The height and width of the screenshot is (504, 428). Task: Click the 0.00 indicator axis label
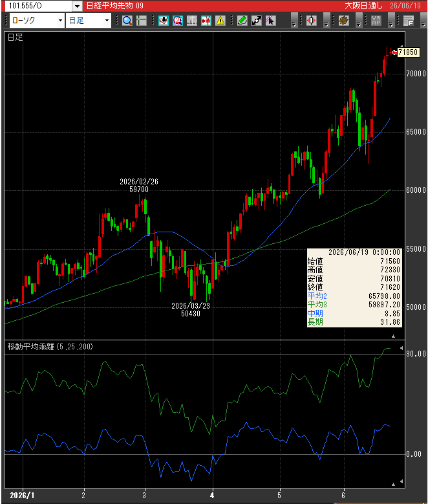coord(414,454)
